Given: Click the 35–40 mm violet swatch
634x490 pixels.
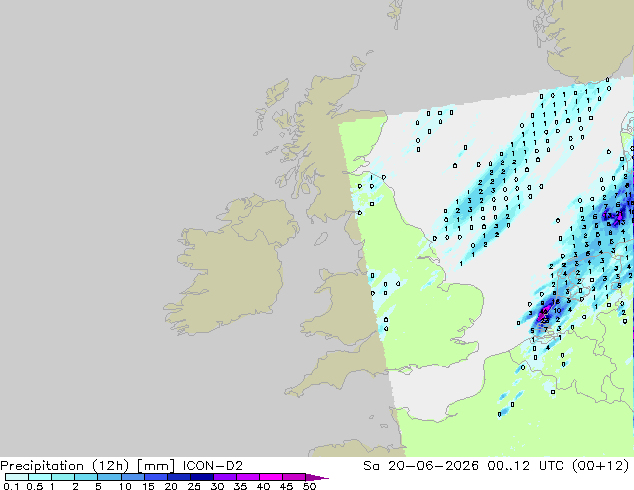Looking at the screenshot, I should tap(247, 477).
